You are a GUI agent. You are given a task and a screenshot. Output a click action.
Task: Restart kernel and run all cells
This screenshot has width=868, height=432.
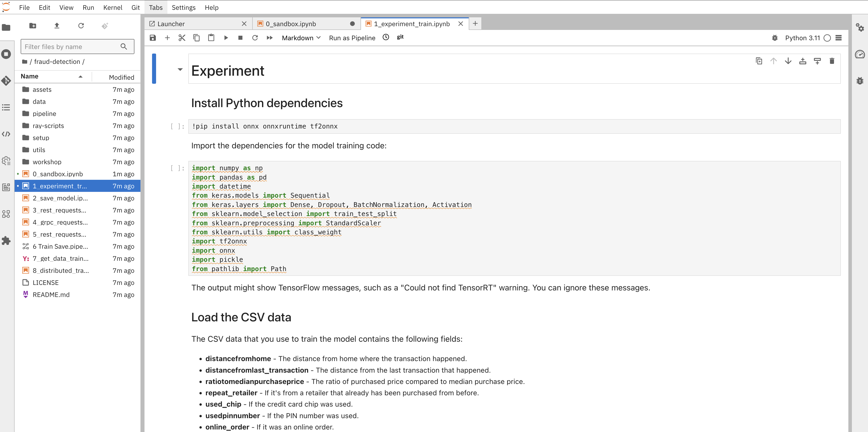pos(270,38)
